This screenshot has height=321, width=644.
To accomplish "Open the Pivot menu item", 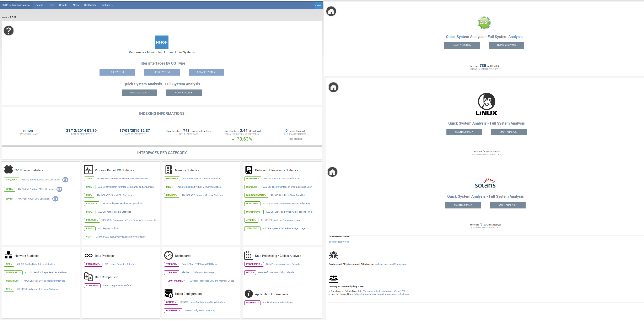I will (51, 5).
